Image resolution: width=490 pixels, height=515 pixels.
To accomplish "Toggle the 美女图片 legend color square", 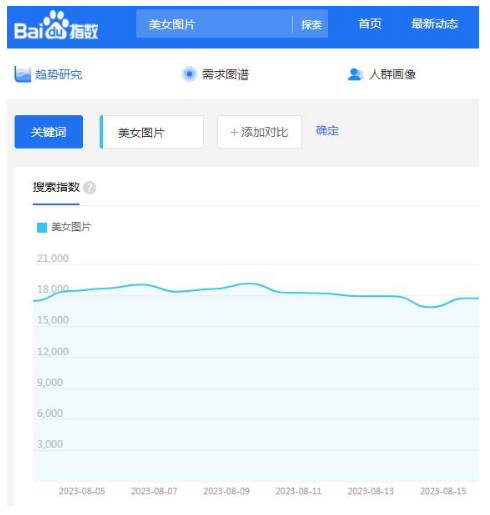I will pyautogui.click(x=42, y=228).
